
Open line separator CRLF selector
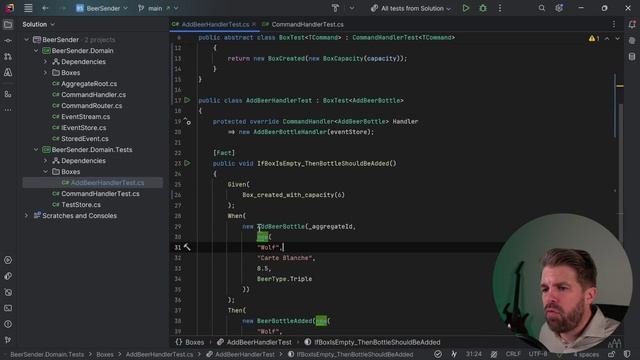[513, 354]
